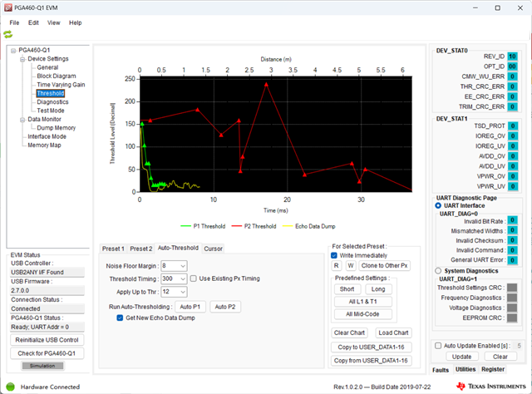This screenshot has height=394, width=532.
Task: Click Copy to USER_DATA1-16
Action: [x=372, y=347]
